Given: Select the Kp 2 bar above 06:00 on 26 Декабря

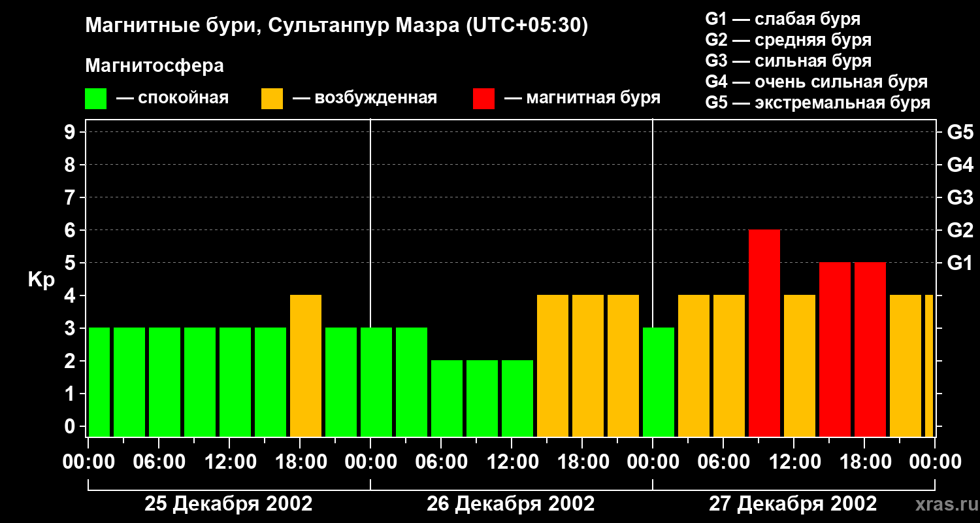Looking at the screenshot, I should click(447, 399).
